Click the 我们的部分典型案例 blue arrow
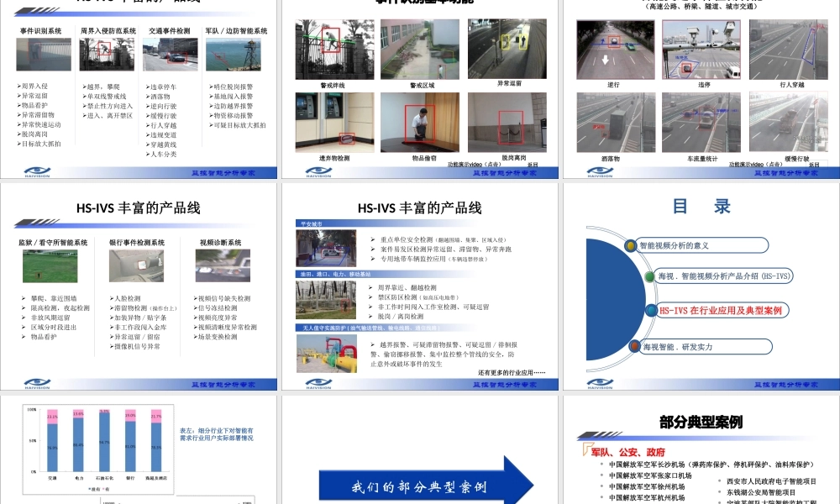The width and height of the screenshot is (840, 504). pos(427,486)
